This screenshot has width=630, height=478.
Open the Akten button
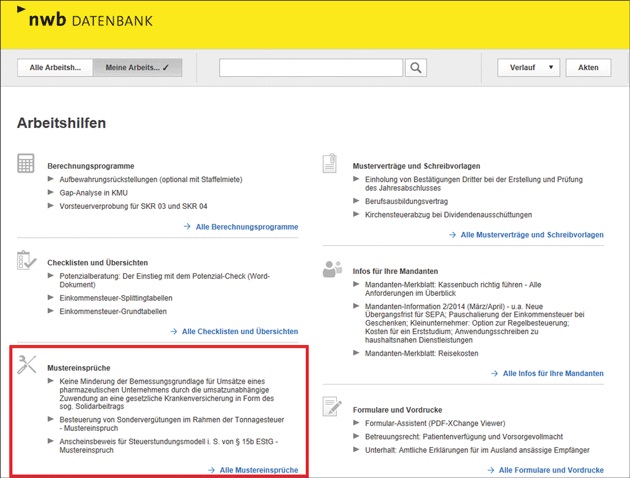point(588,68)
